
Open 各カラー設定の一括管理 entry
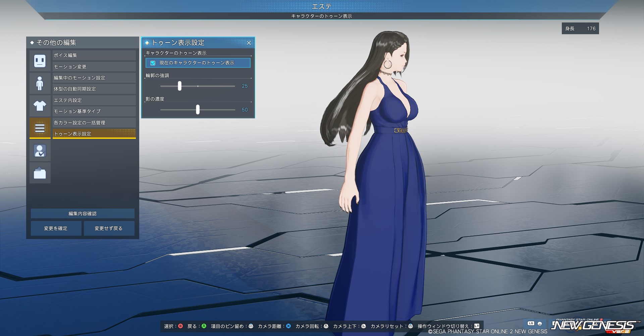[94, 123]
